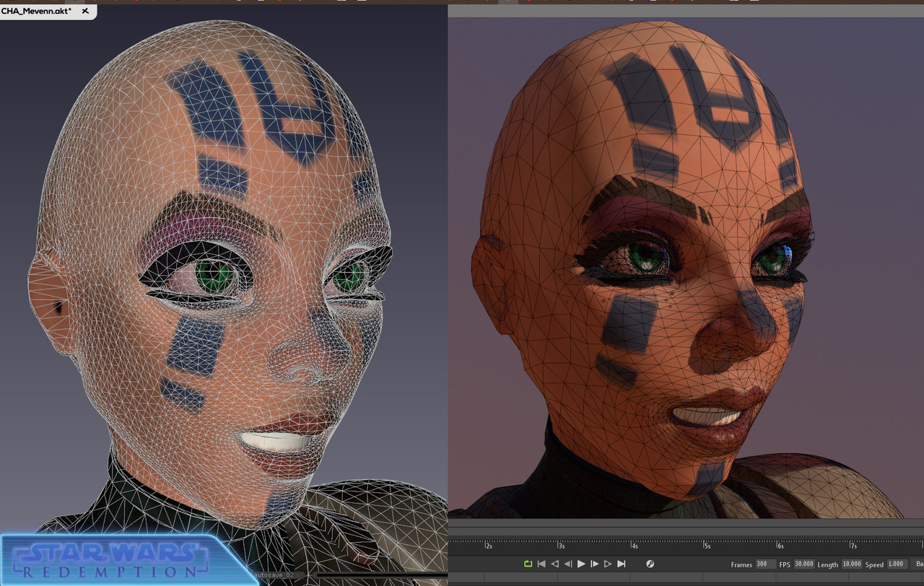This screenshot has height=586, width=924.
Task: Toggle the green loop playback icon
Action: [528, 564]
